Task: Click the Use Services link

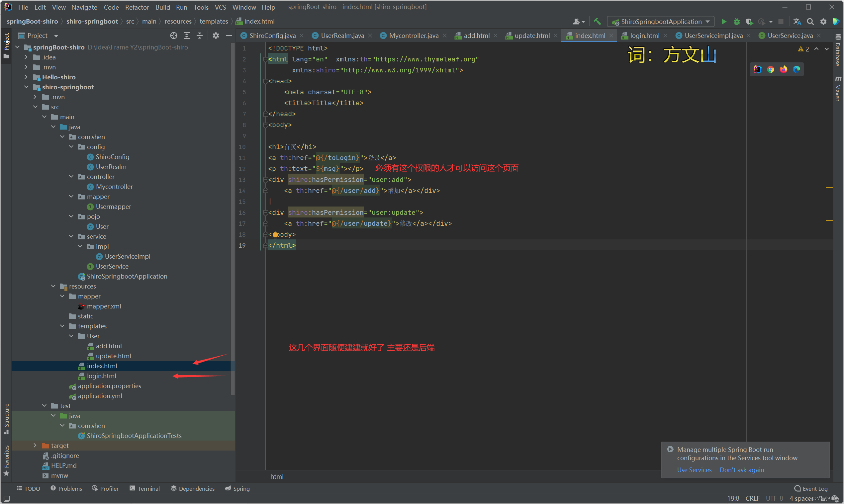Action: pos(694,470)
